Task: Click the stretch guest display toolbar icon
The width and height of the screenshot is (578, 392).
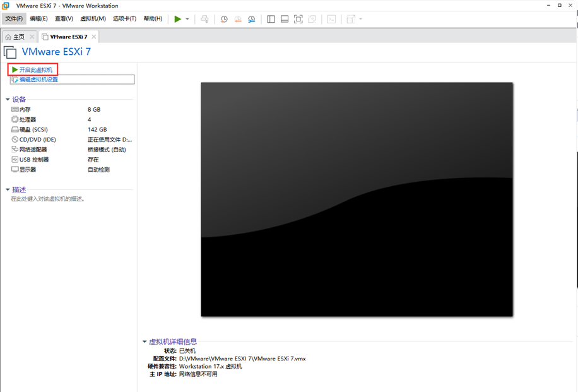Action: (x=351, y=19)
